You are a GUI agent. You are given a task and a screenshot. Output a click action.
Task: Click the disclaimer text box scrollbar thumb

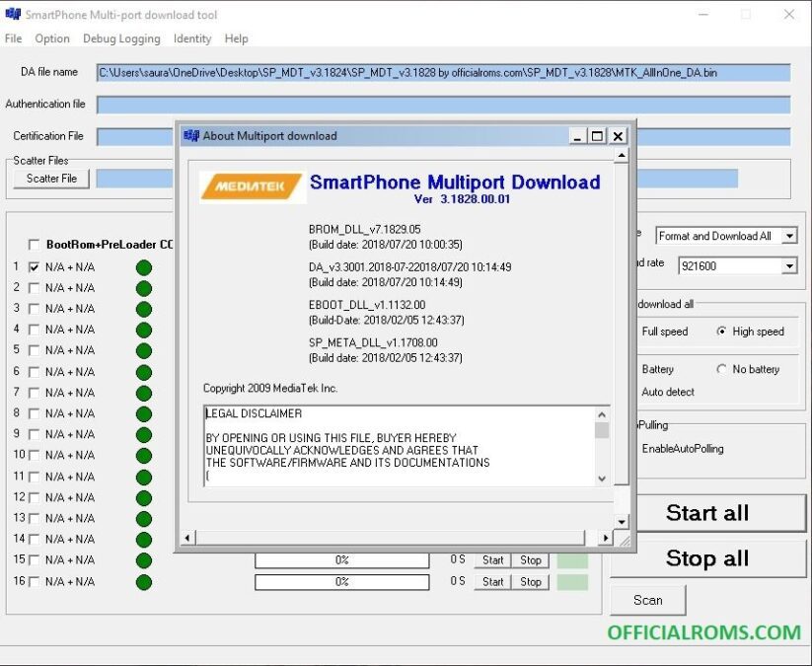pyautogui.click(x=602, y=430)
